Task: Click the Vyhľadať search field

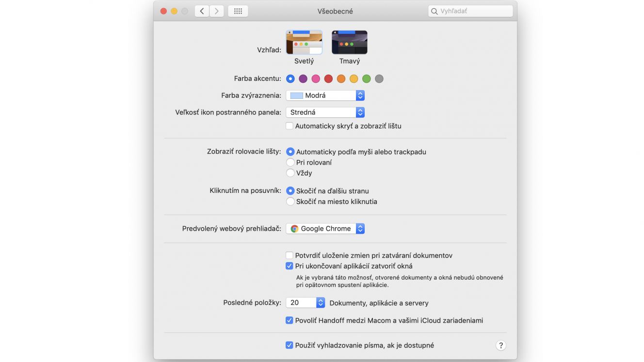Action: [470, 11]
